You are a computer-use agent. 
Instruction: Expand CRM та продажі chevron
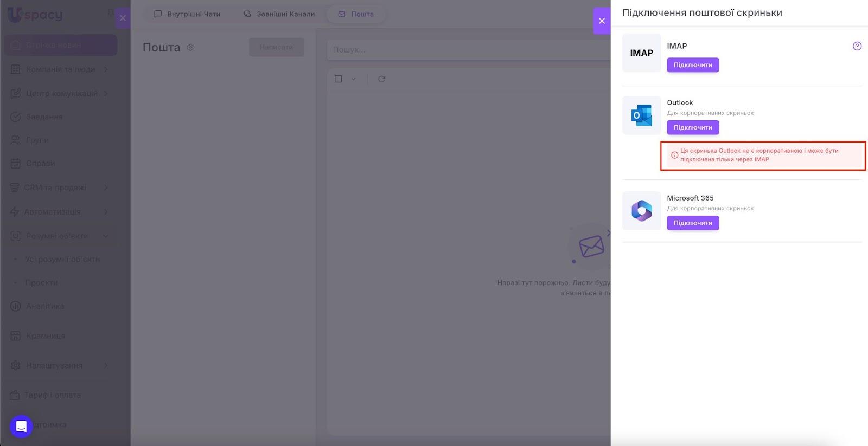(106, 188)
